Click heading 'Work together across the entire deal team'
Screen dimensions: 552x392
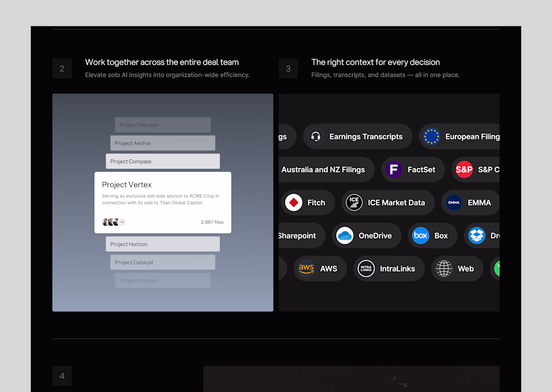coord(162,62)
